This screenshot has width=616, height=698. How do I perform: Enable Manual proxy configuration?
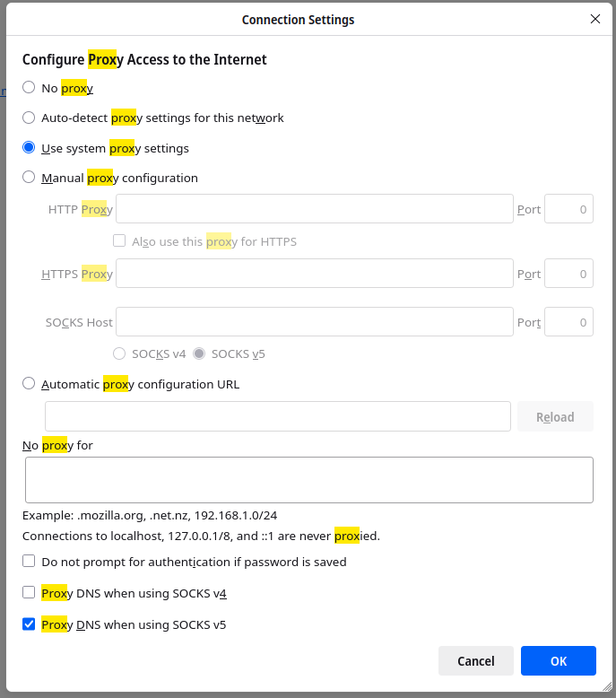[30, 178]
